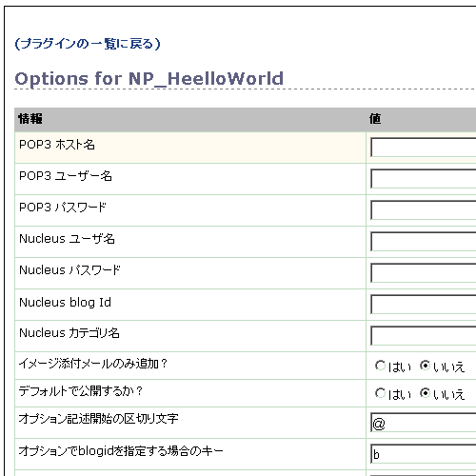This screenshot has width=476, height=476.
Task: Focus the POP3 ユーザー名 input field
Action: [424, 179]
